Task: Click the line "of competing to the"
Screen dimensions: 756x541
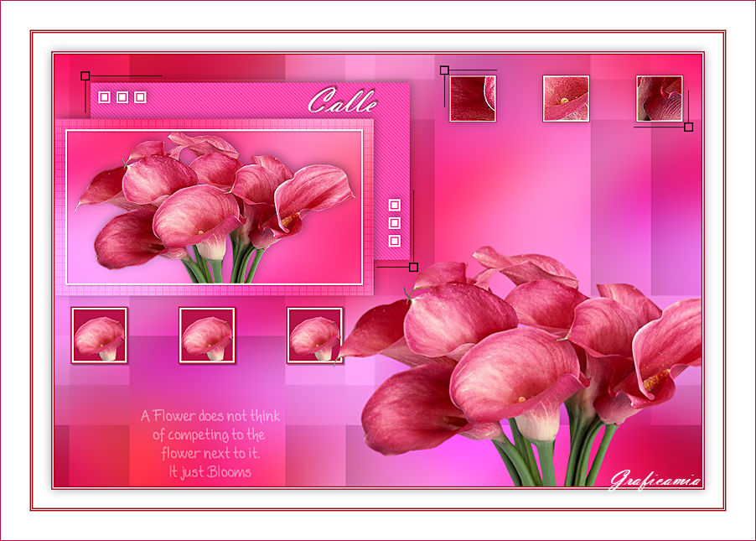Action: point(209,434)
